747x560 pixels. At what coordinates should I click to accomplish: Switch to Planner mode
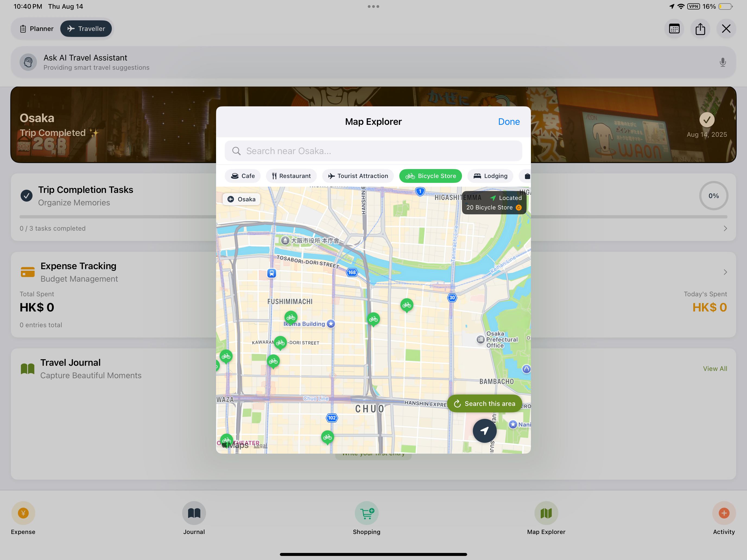click(36, 29)
